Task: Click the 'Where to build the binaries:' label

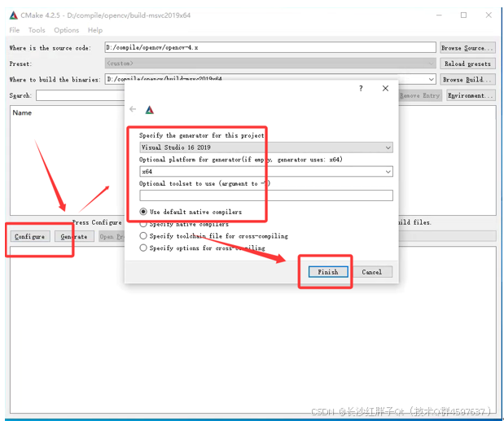Action: click(x=55, y=79)
